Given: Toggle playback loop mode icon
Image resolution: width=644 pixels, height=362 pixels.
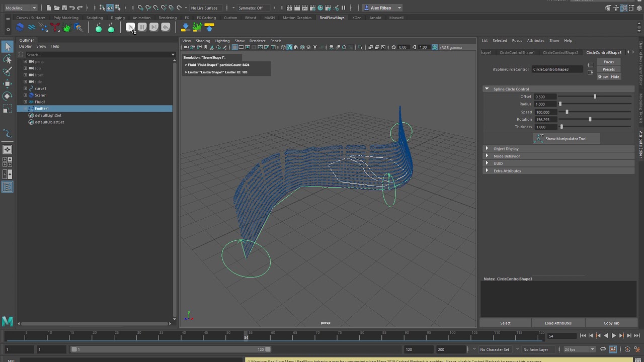Looking at the screenshot, I should tap(603, 349).
